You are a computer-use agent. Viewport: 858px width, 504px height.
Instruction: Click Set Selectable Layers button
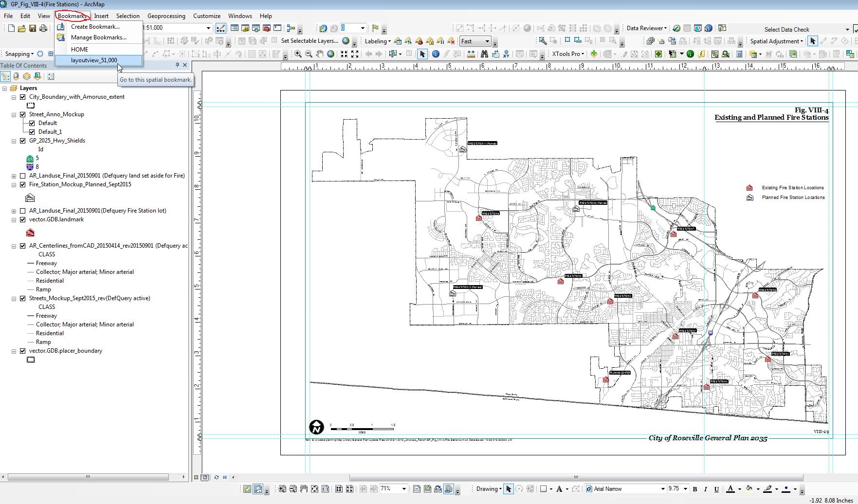click(x=309, y=41)
